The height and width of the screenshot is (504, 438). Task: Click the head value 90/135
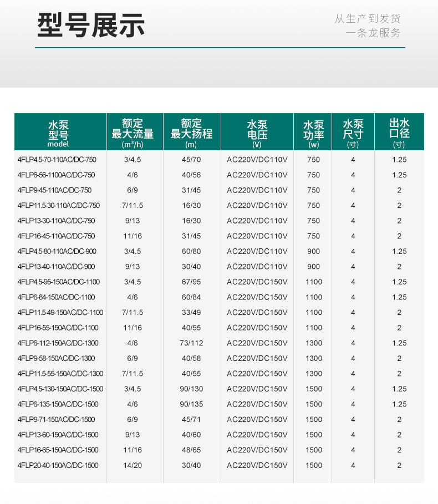191,404
